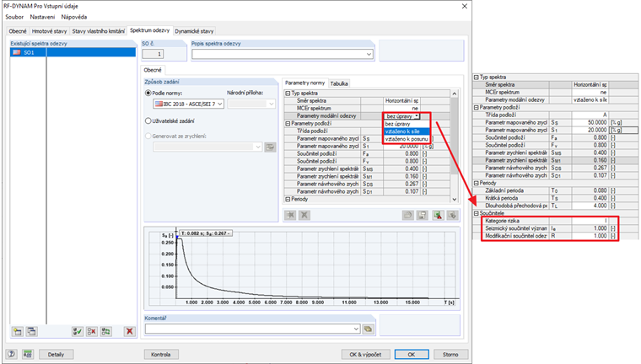This screenshot has height=364, width=641.
Task: Click the disabled accelerogram edit icon
Action: 270,147
